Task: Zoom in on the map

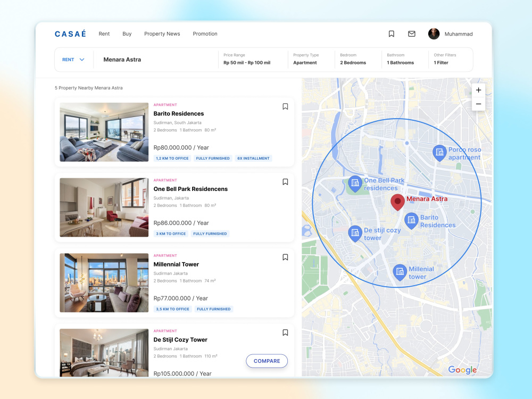Action: coord(478,90)
